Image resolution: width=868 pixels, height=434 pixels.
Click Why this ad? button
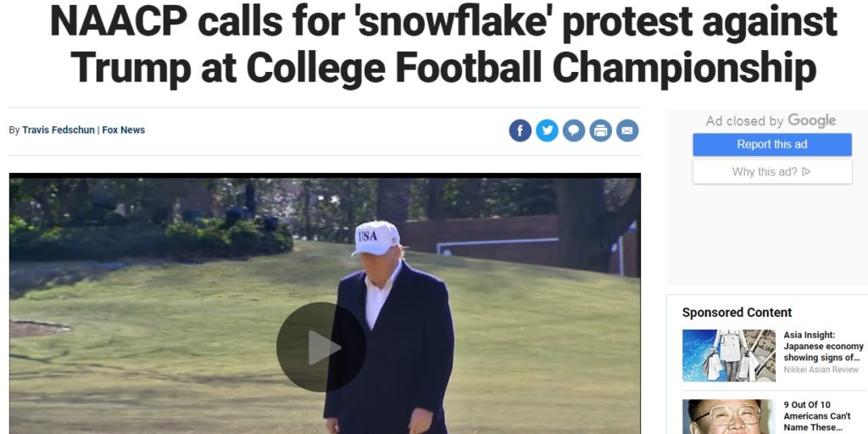(771, 171)
